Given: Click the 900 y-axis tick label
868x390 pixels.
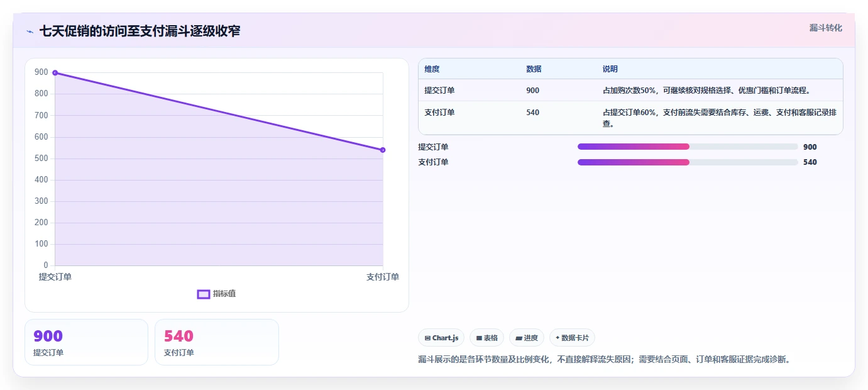Looking at the screenshot, I should pos(41,72).
